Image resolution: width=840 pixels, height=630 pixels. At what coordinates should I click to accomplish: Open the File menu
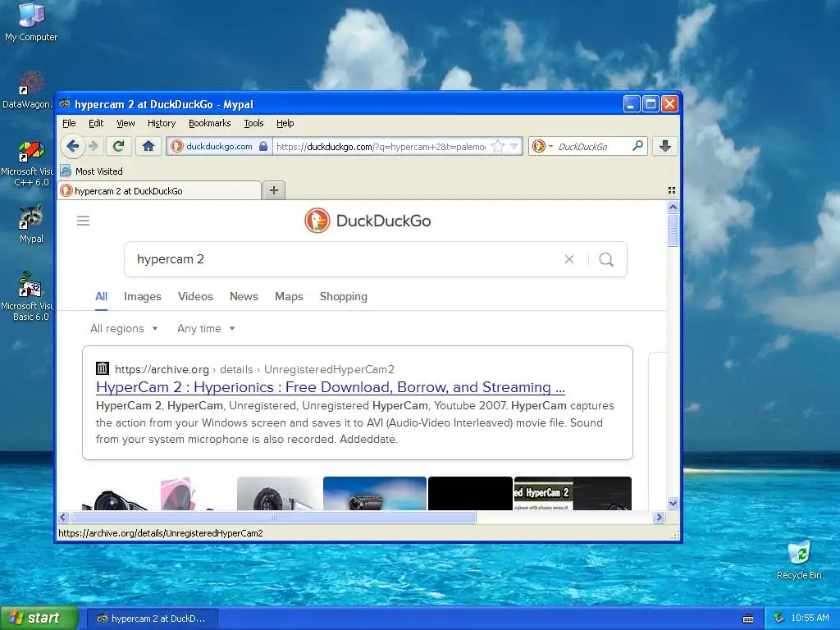(x=69, y=123)
